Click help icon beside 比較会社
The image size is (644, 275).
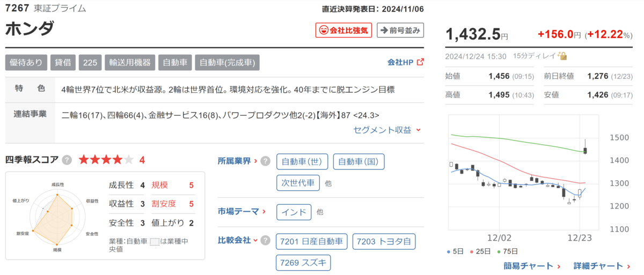pos(265,240)
